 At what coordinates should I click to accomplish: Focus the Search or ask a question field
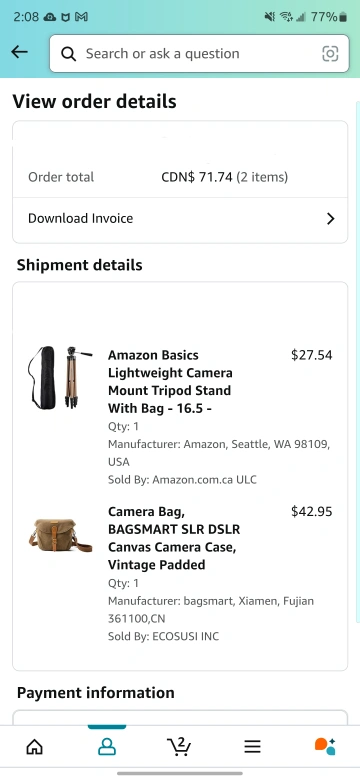(x=199, y=54)
